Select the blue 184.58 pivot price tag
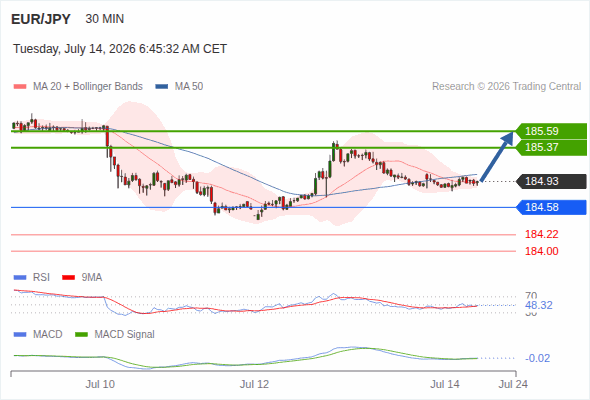 tap(551, 207)
